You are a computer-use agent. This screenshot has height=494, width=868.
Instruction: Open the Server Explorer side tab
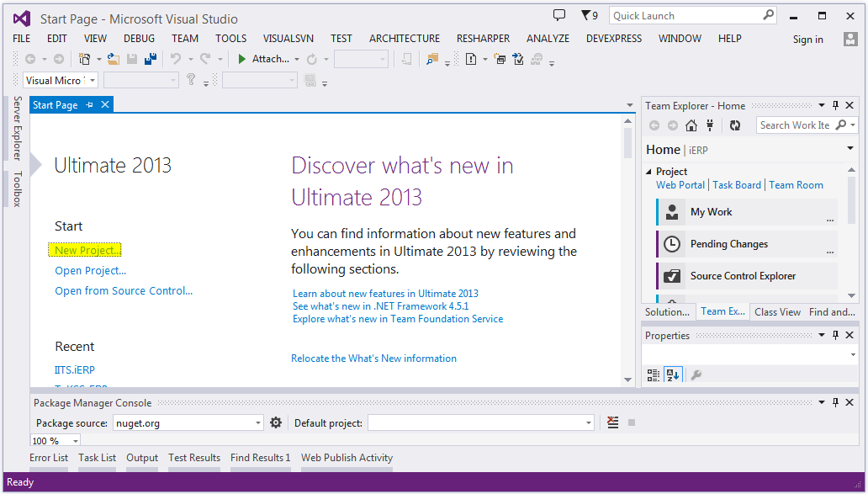point(17,128)
